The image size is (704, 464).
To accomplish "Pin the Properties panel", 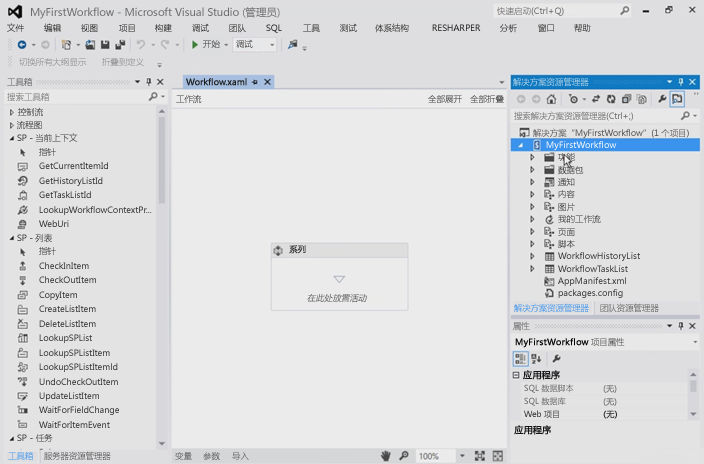I will point(681,326).
